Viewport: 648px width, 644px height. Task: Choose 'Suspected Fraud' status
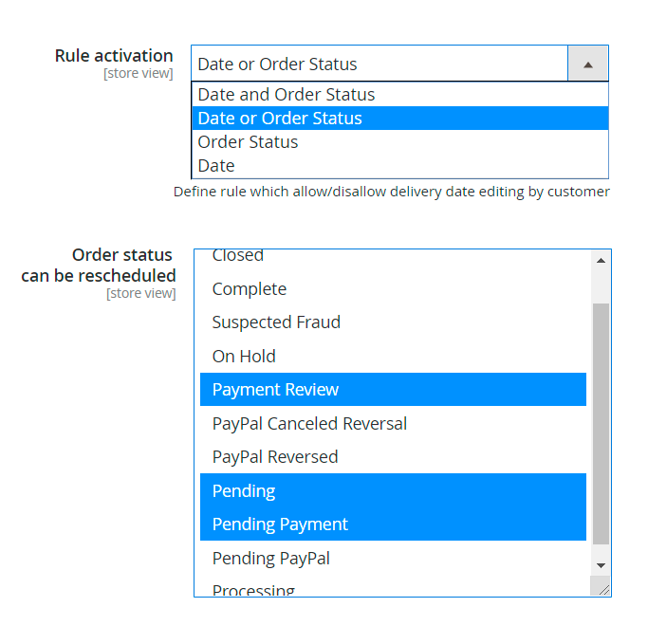click(x=276, y=322)
